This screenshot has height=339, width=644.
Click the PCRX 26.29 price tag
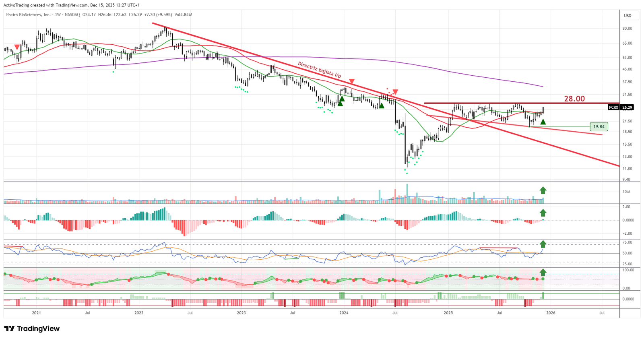(621, 107)
